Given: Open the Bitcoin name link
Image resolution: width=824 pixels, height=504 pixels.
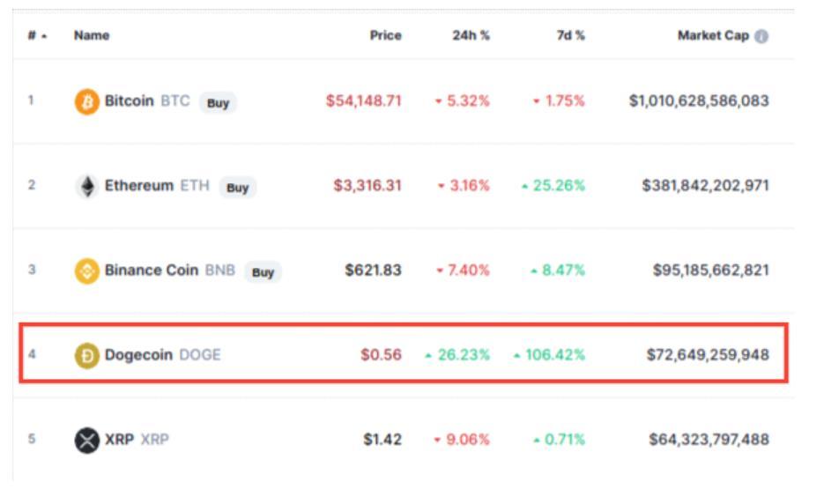Looking at the screenshot, I should click(129, 101).
